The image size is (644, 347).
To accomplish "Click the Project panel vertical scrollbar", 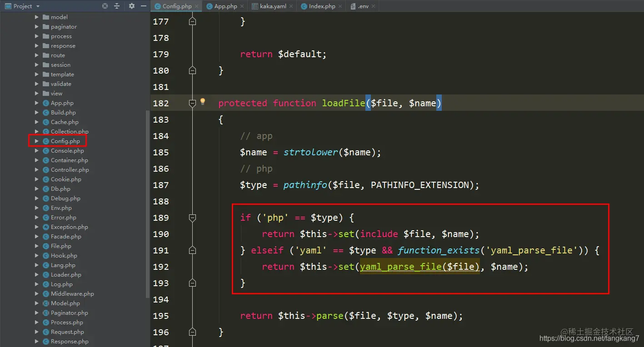I will coord(147,203).
